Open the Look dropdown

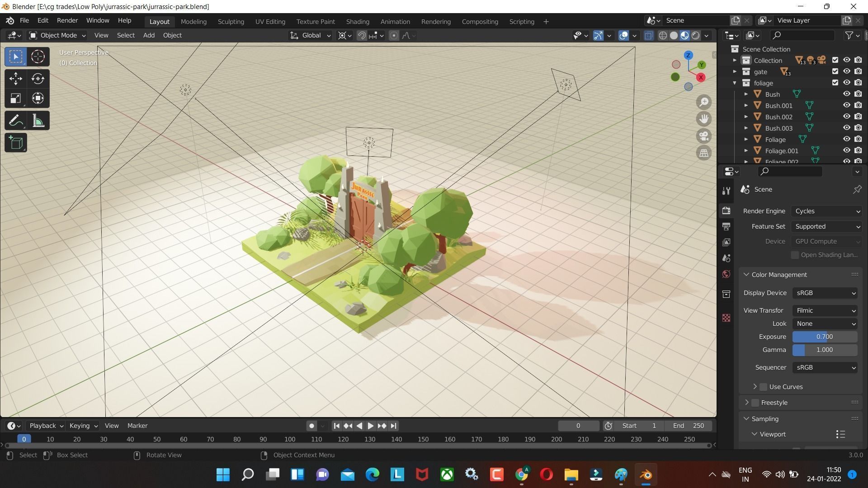pos(825,324)
